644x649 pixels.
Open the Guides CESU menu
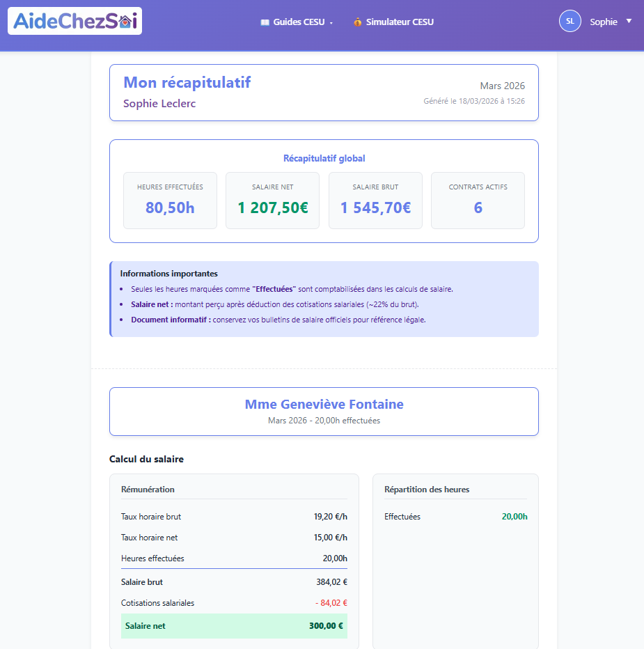(x=298, y=22)
